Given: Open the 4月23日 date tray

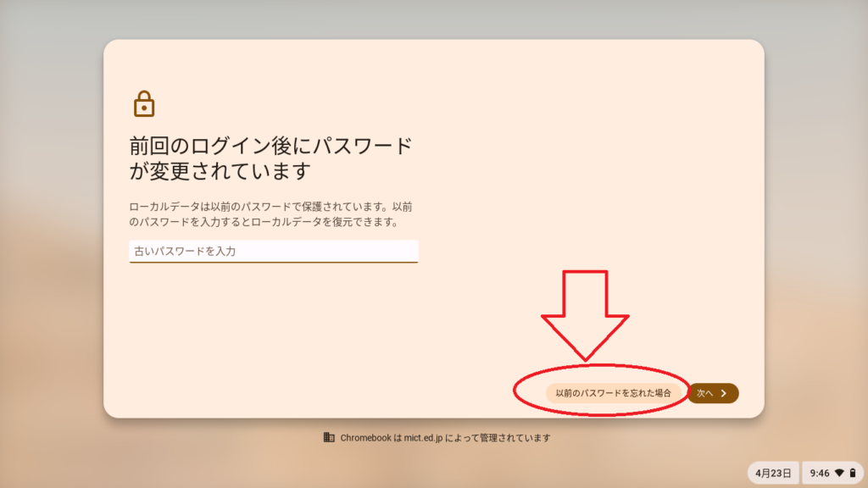Looking at the screenshot, I should coord(773,473).
